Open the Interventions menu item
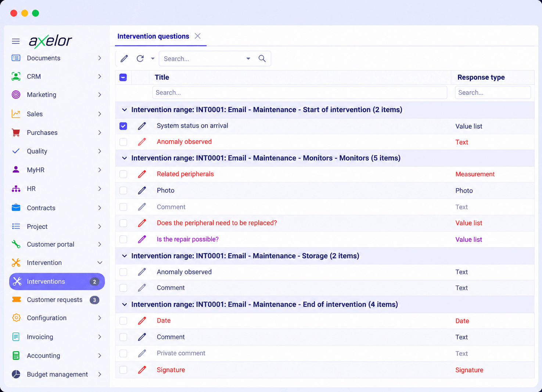The height and width of the screenshot is (392, 542). click(x=57, y=281)
